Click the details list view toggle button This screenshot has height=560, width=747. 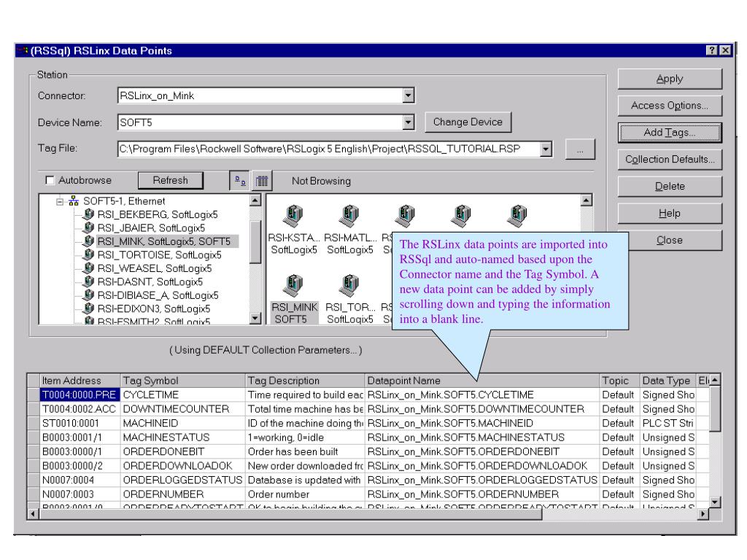[262, 181]
